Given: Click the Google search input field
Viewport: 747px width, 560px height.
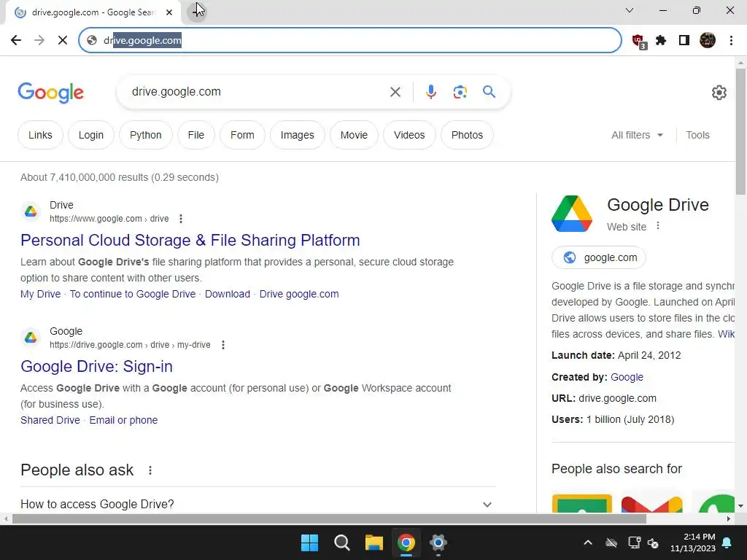Looking at the screenshot, I should (255, 92).
